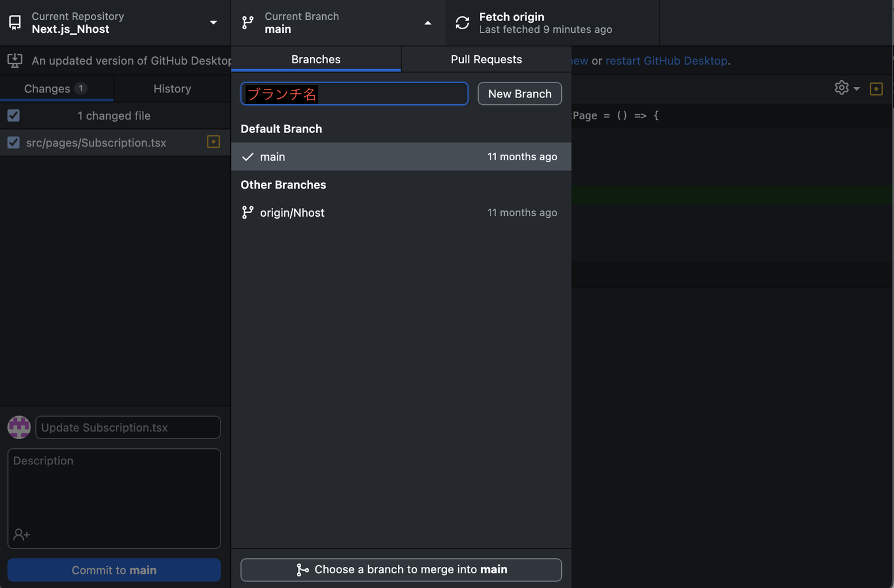Screen dimensions: 894x588
Task: Click the current branch git icon
Action: pos(248,23)
